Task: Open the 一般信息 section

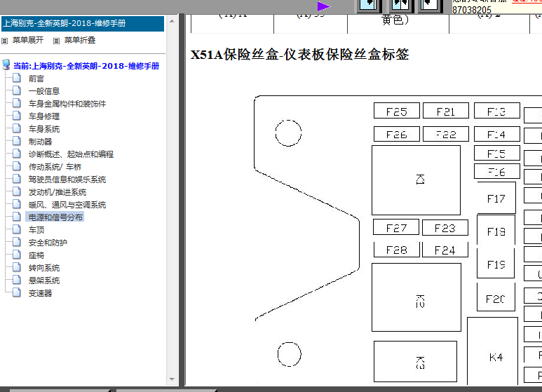Action: click(x=44, y=91)
